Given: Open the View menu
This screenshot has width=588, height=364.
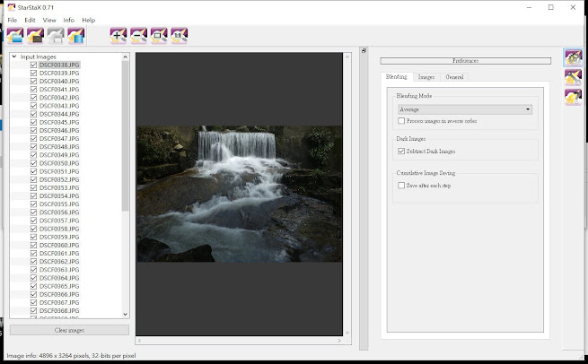Looking at the screenshot, I should (49, 20).
